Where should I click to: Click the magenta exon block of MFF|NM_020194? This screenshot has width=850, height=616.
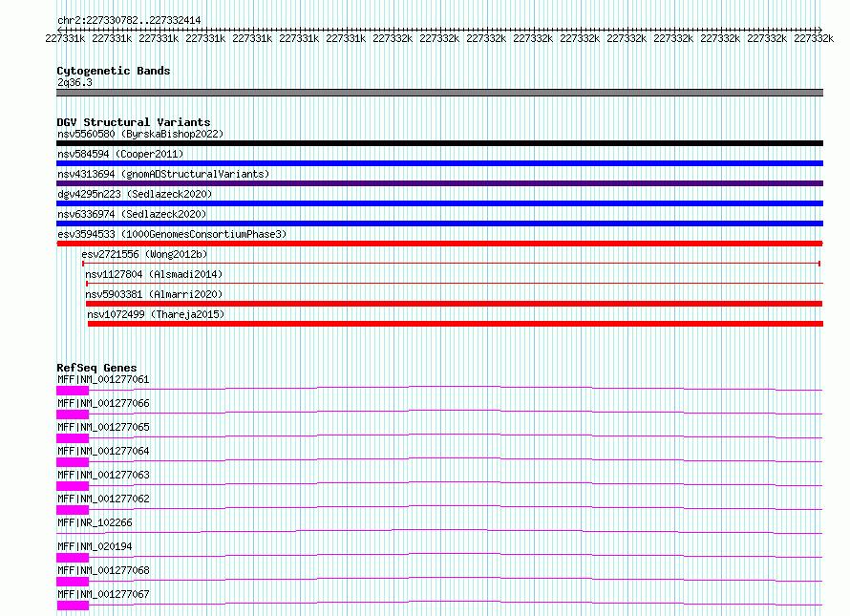tap(73, 558)
